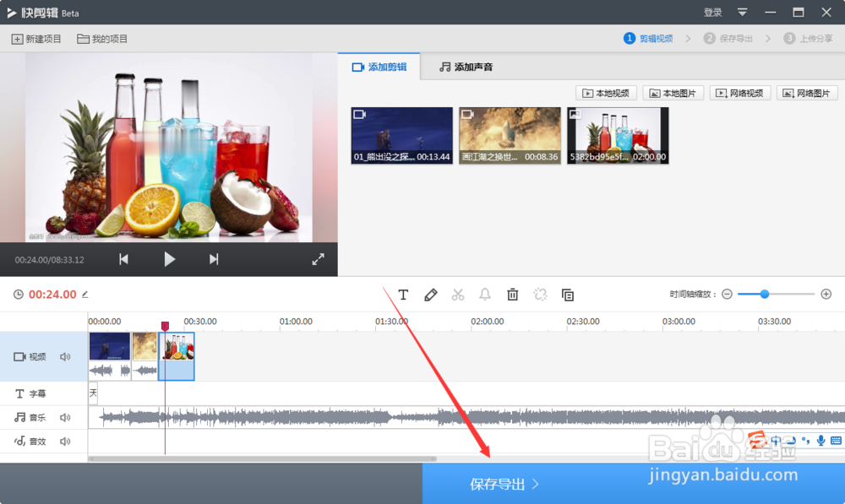Click the IME microphone voice input icon
845x504 pixels.
tap(820, 441)
